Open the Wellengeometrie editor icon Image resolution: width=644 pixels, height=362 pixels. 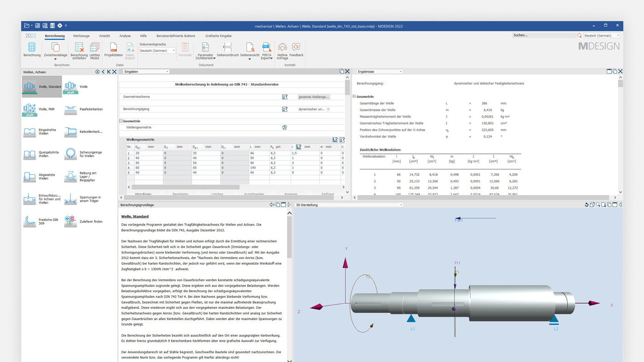(285, 127)
